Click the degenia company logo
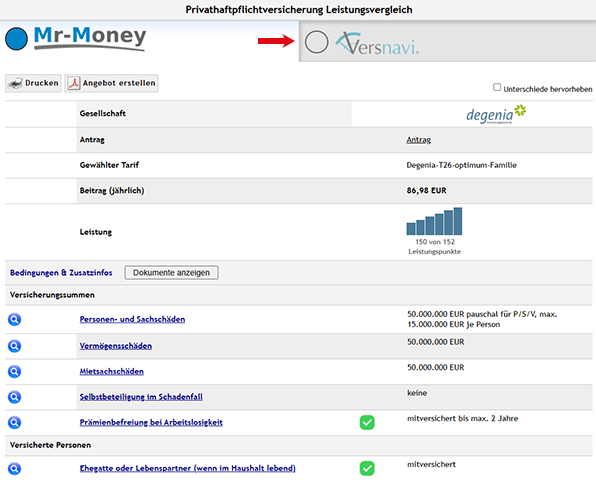Image resolution: width=596 pixels, height=480 pixels. [496, 114]
